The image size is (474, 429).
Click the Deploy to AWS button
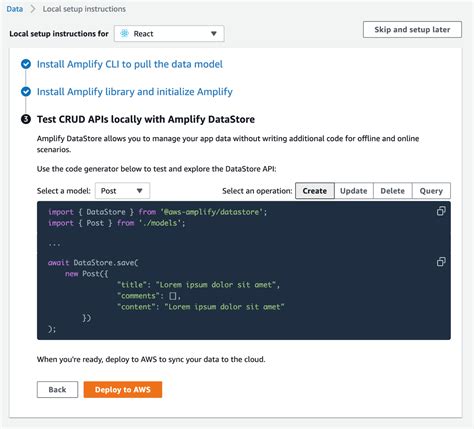click(x=123, y=390)
